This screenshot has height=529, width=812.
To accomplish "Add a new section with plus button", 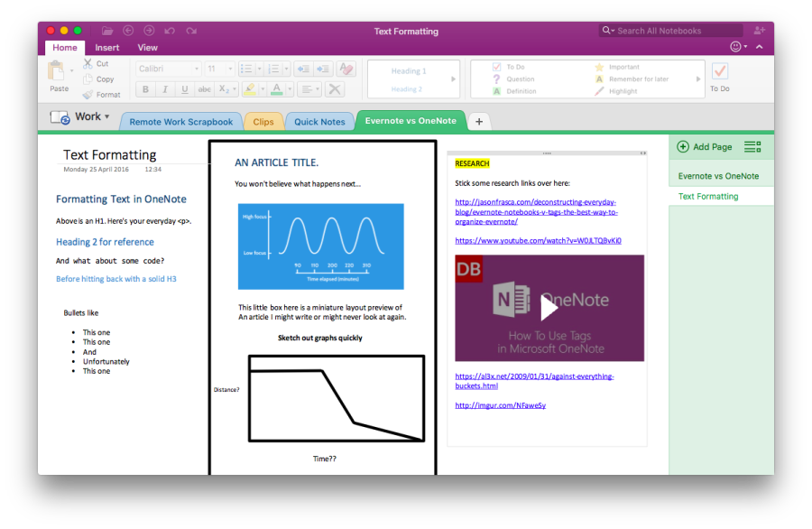I will pos(479,121).
